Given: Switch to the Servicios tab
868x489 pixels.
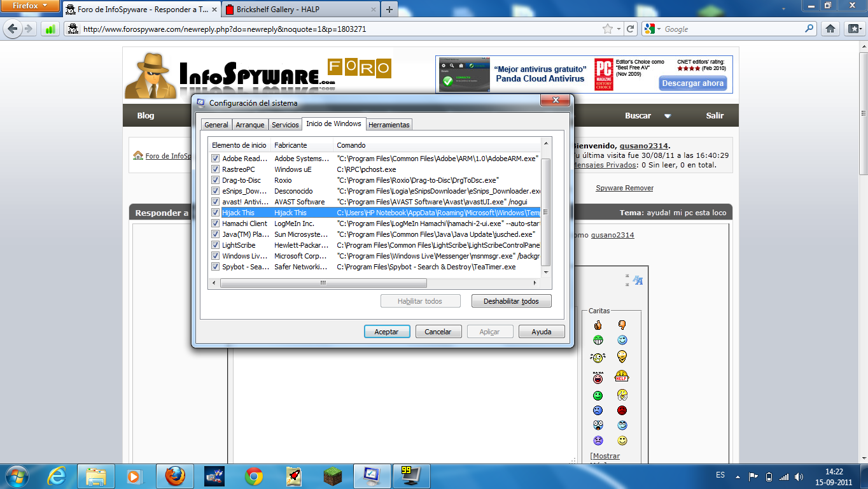Looking at the screenshot, I should (x=285, y=125).
